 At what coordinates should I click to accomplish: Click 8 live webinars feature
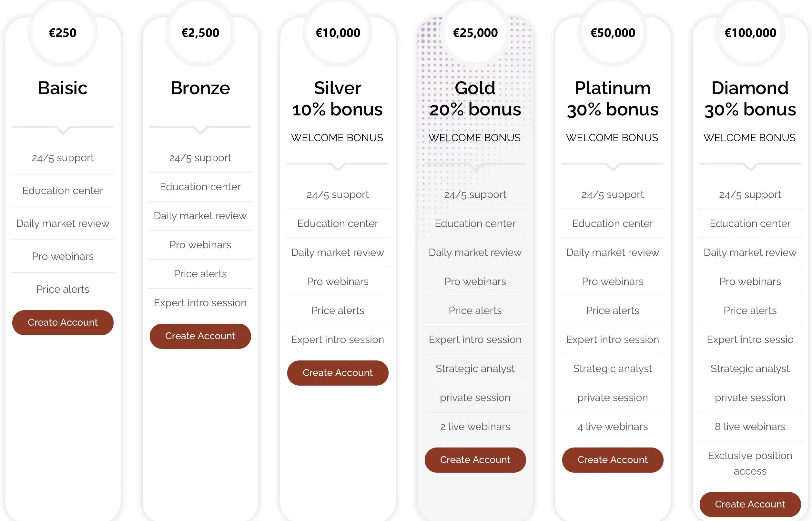(x=750, y=427)
